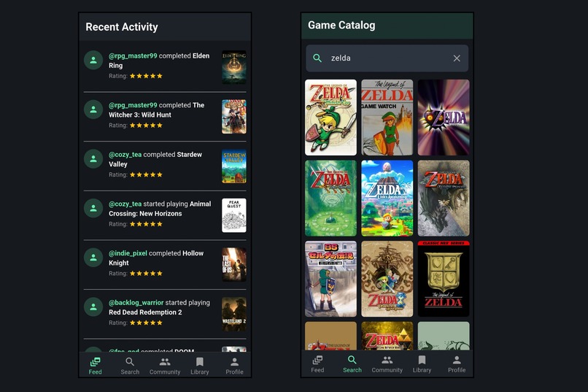Open @rpg_master99 profile from Witcher 3 entry
The height and width of the screenshot is (392, 588).
[x=133, y=105]
